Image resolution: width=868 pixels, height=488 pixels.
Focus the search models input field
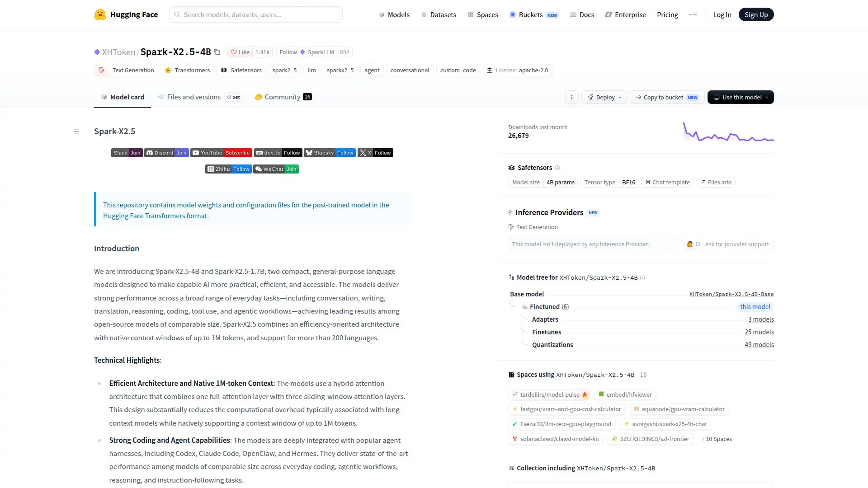[256, 14]
